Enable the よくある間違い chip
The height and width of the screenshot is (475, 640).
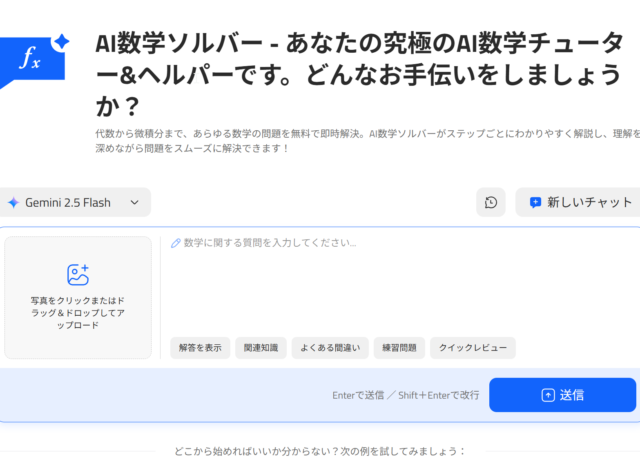(330, 348)
